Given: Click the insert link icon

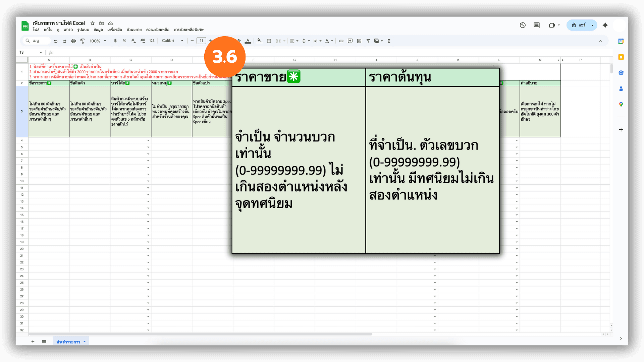Looking at the screenshot, I should pyautogui.click(x=341, y=41).
